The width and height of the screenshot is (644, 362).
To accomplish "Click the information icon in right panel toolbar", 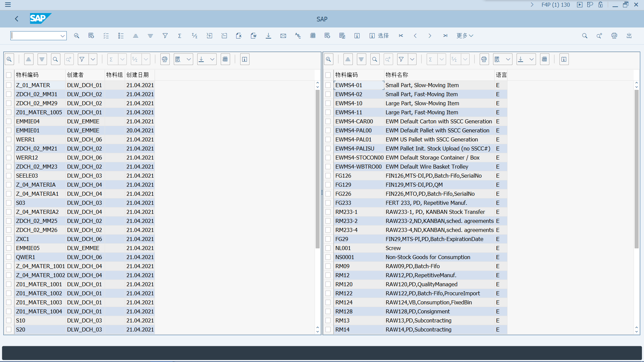I will click(564, 59).
